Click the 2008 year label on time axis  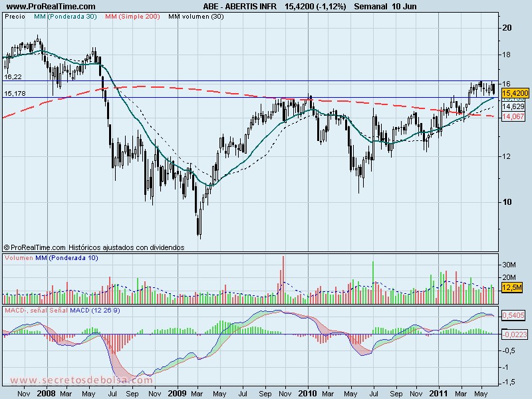coord(46,394)
